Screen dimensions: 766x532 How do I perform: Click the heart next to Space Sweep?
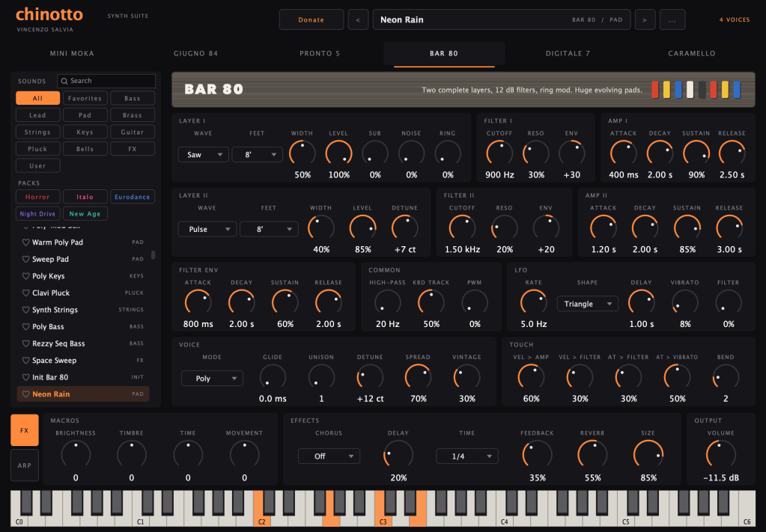pyautogui.click(x=26, y=361)
